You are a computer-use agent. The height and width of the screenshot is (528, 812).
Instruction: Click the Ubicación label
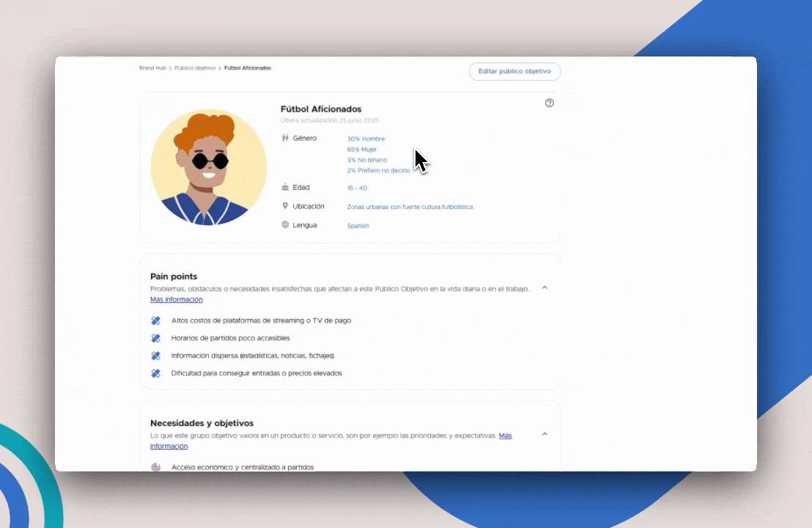pyautogui.click(x=308, y=206)
